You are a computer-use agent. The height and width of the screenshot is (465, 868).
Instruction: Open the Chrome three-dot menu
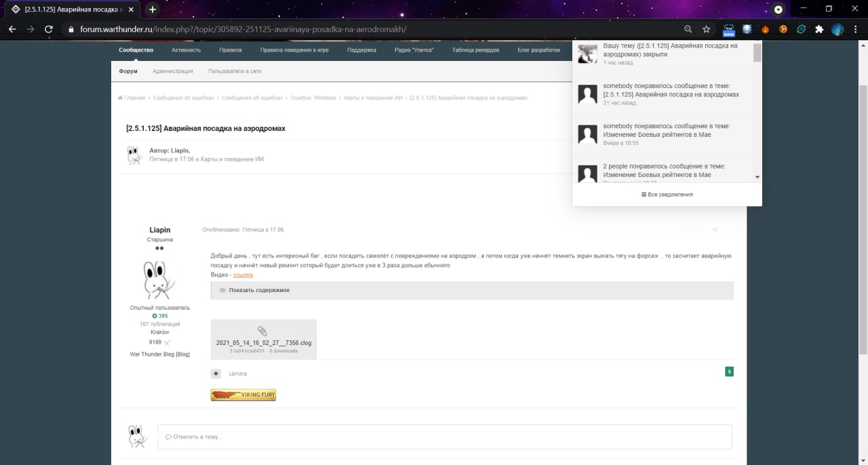point(856,29)
